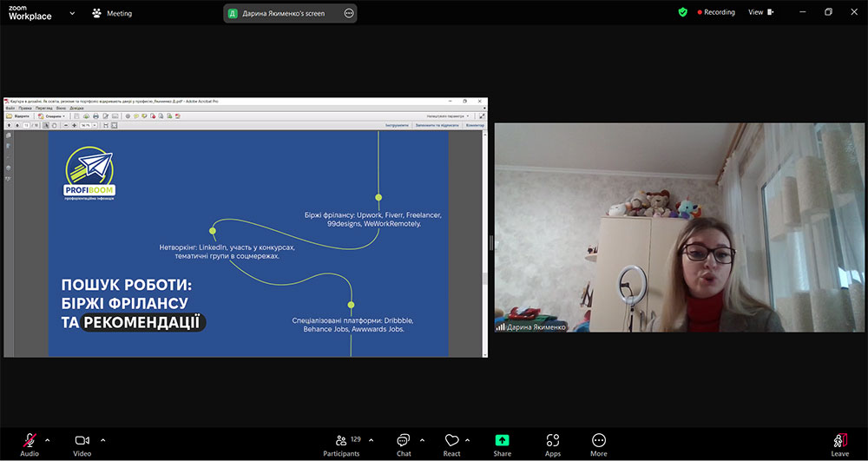Click the signal strength icon beside Дарина Якименко

[x=500, y=327]
